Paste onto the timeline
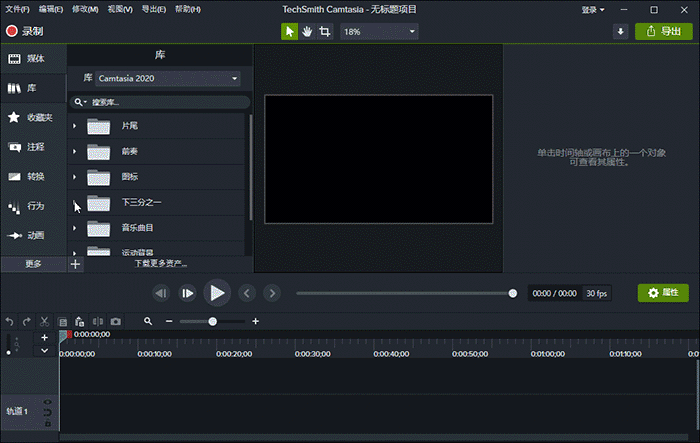 coord(80,322)
